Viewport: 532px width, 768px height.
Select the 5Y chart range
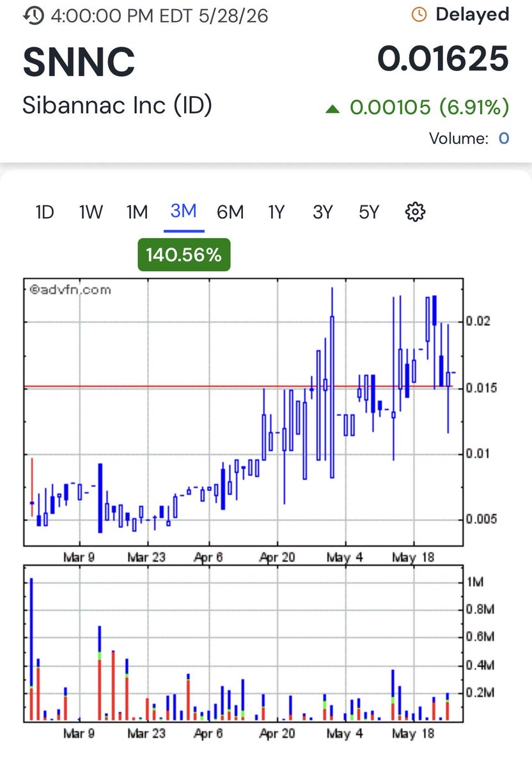tap(369, 212)
